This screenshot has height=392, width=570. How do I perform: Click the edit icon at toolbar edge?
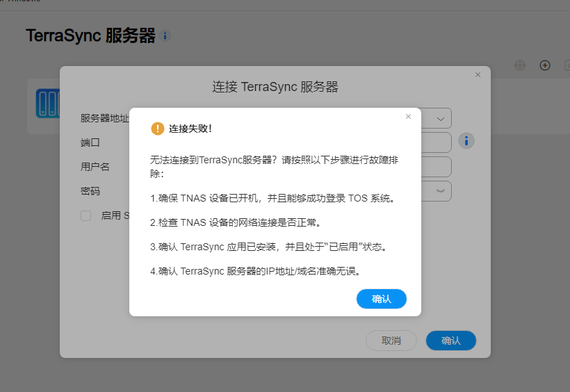click(x=567, y=65)
